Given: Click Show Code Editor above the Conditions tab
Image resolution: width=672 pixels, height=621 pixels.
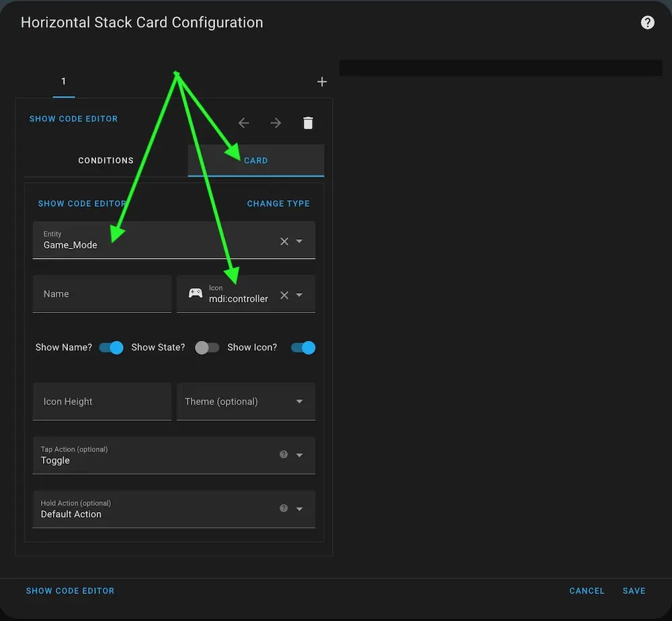Looking at the screenshot, I should 73,119.
